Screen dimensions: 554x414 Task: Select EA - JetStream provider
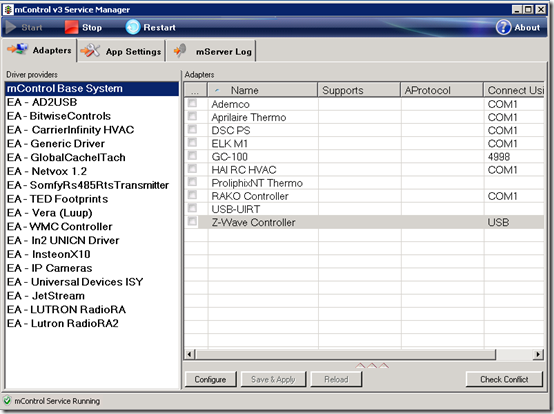coord(92,295)
